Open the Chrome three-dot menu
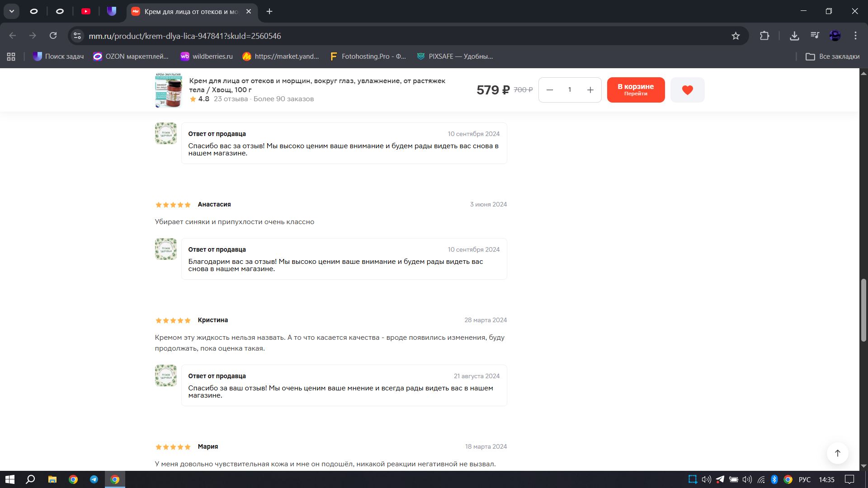The height and width of the screenshot is (488, 868). pyautogui.click(x=855, y=36)
